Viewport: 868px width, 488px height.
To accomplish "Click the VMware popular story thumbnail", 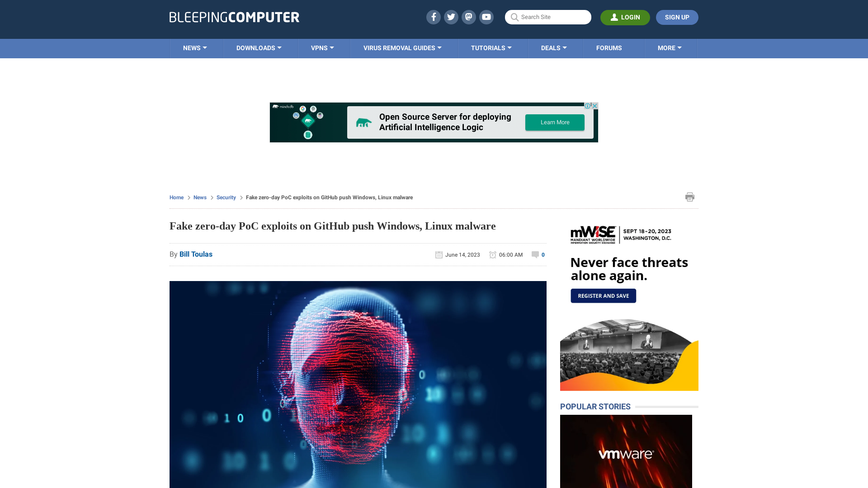I will (x=626, y=454).
